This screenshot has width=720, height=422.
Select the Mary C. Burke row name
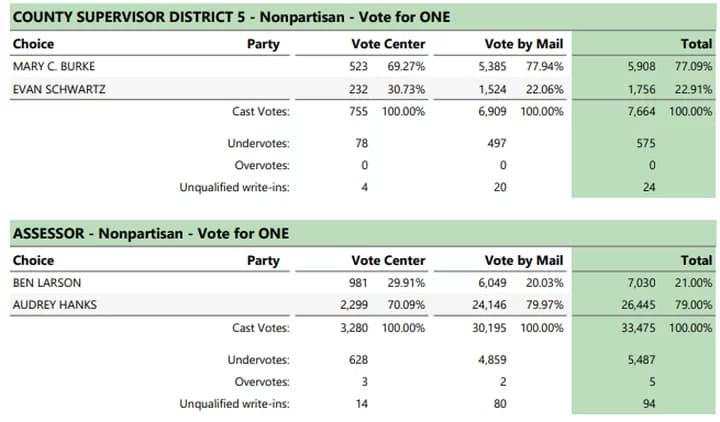click(x=54, y=66)
